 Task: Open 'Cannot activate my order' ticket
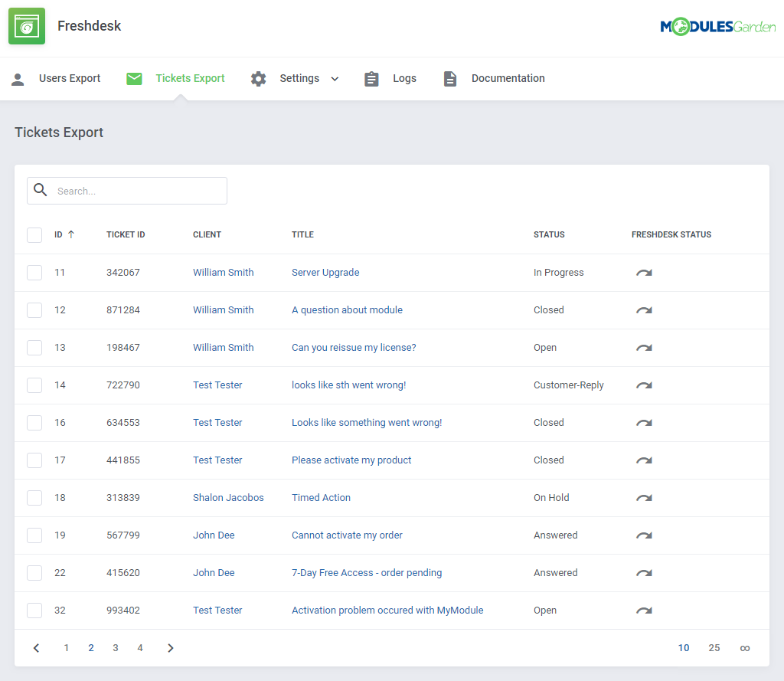click(x=347, y=535)
